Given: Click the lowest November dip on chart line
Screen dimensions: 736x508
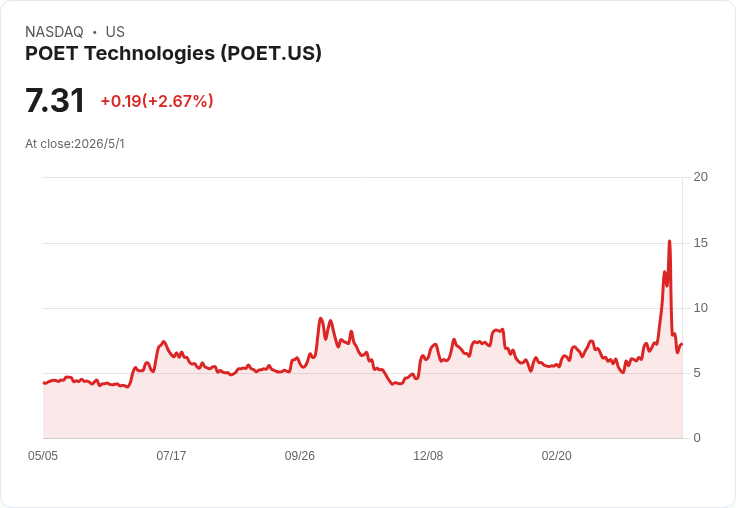Looking at the screenshot, I should coord(394,384).
